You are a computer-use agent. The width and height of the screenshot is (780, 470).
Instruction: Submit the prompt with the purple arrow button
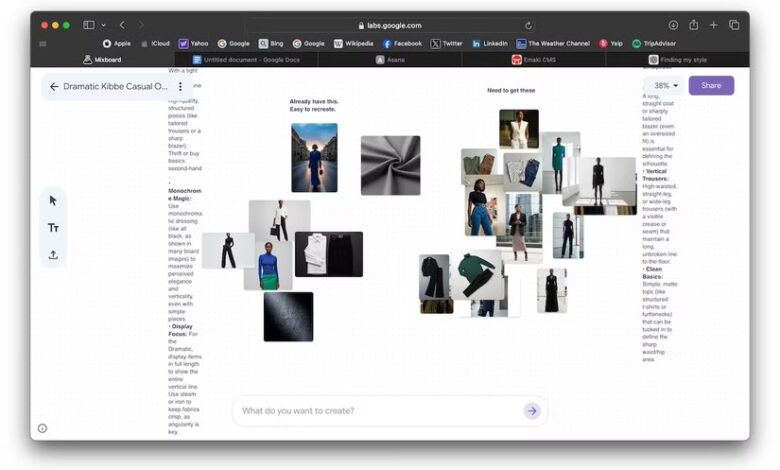point(531,411)
